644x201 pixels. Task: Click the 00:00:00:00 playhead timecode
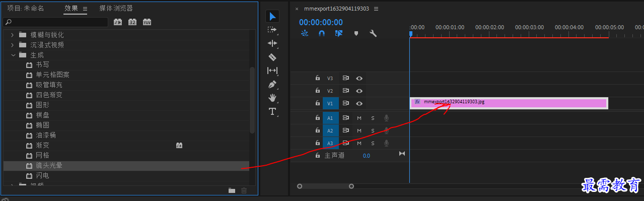tap(321, 22)
